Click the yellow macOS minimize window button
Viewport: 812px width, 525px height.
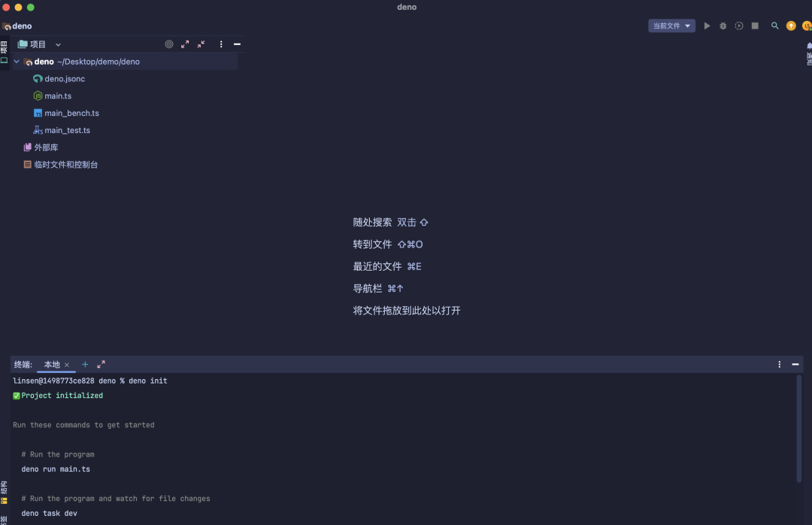(x=18, y=8)
